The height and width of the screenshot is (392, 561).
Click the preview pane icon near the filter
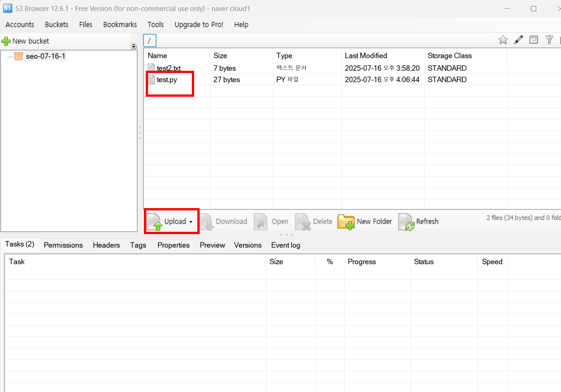tap(534, 40)
